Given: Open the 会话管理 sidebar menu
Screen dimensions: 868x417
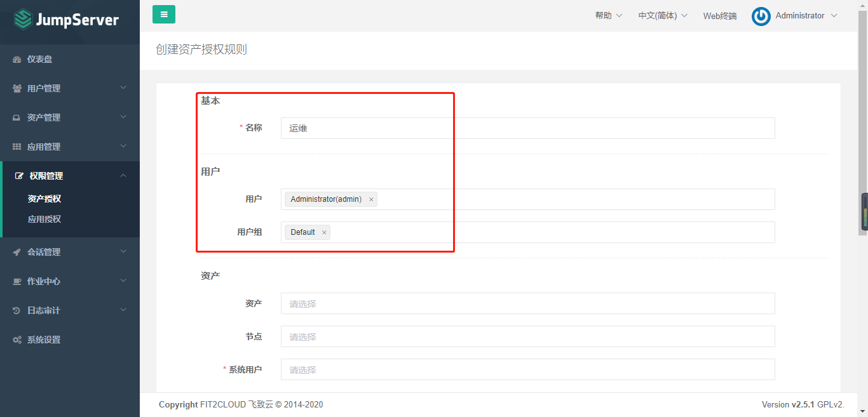Looking at the screenshot, I should click(70, 253).
